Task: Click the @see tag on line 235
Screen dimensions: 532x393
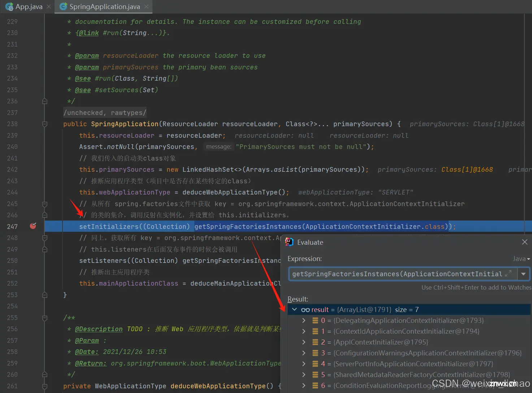Action: click(83, 90)
